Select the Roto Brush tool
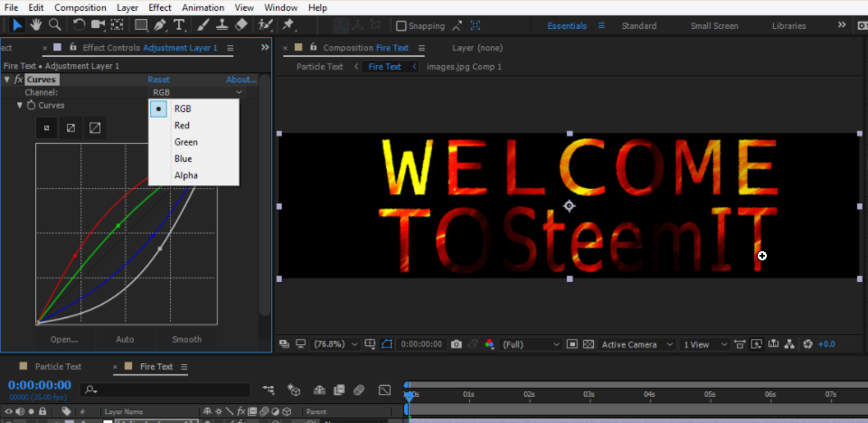 tap(264, 25)
